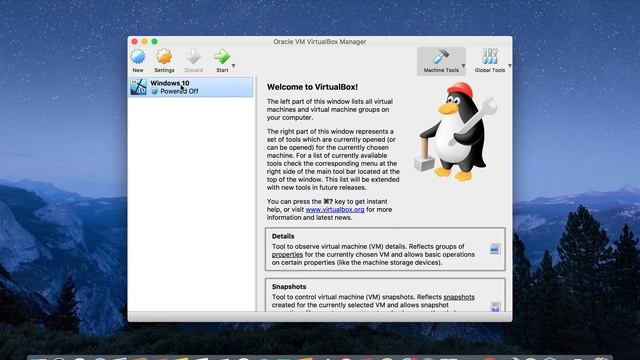
Task: Select the Windows 10 virtual machine
Action: [x=191, y=87]
